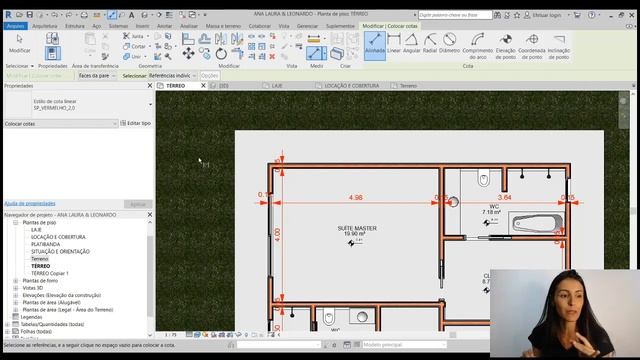Click the Align tool in Modificar panel

(x=188, y=39)
